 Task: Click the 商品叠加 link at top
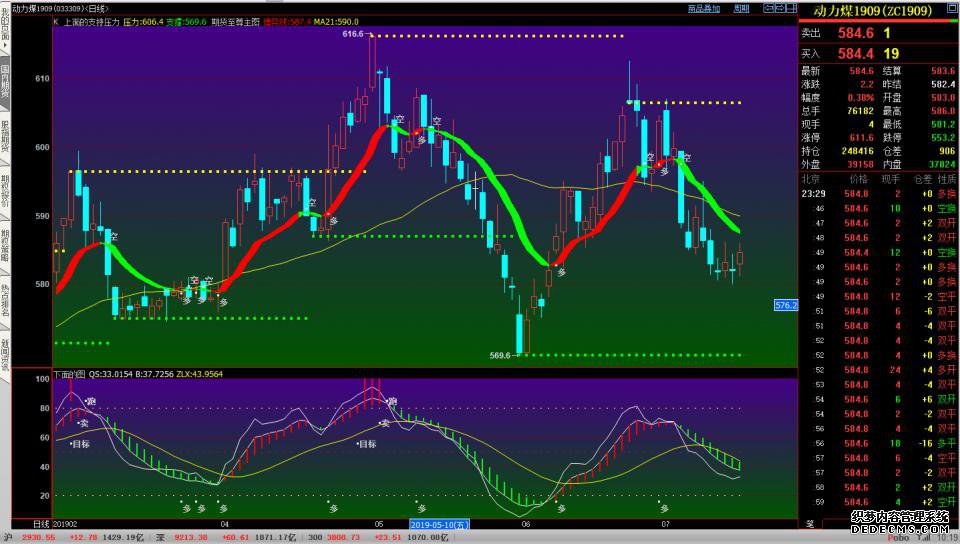tap(703, 9)
